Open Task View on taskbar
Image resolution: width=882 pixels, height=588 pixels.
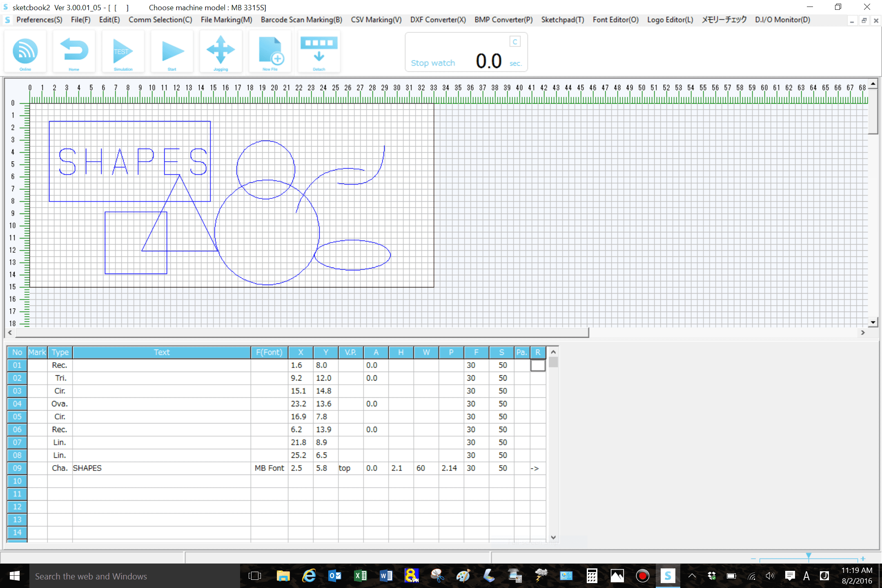coord(255,576)
